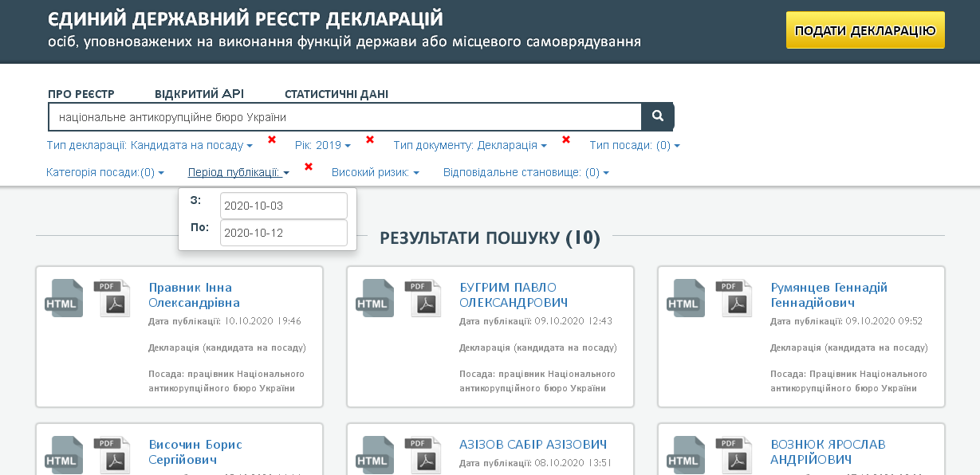Open HTML icon for БУГРИМ ПАВЛО ОЛЕКСАНДРОВИЧ
Image resolution: width=980 pixels, height=475 pixels.
coord(375,298)
